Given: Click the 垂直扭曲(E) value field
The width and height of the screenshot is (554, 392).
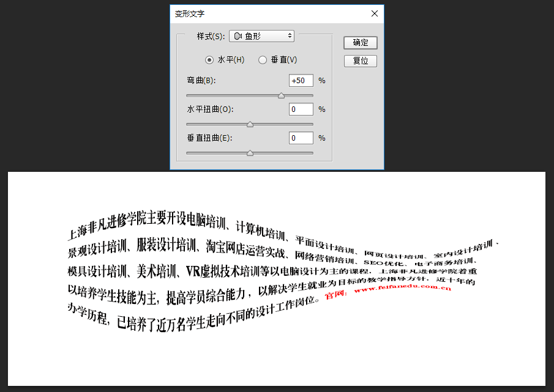Looking at the screenshot, I should click(x=301, y=138).
